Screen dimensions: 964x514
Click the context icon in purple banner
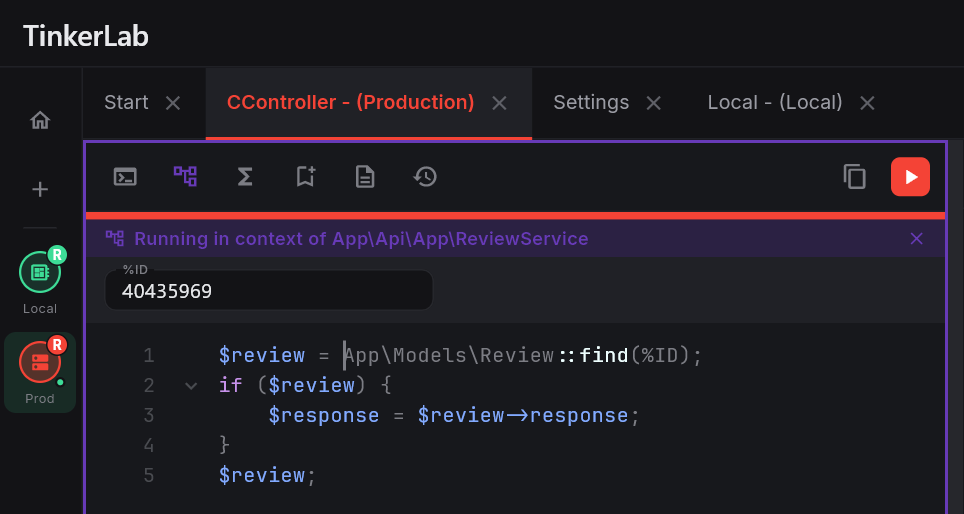(x=115, y=239)
